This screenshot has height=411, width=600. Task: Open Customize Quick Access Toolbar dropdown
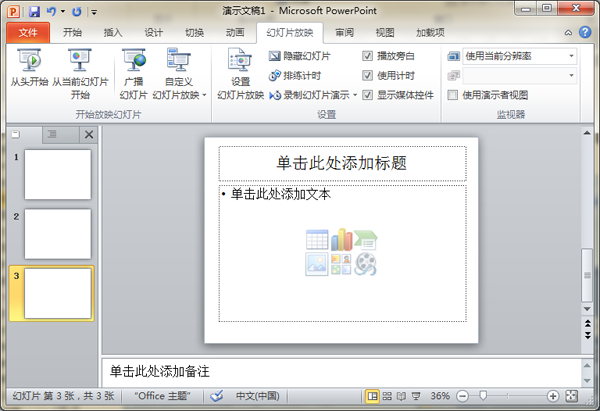pyautogui.click(x=94, y=12)
